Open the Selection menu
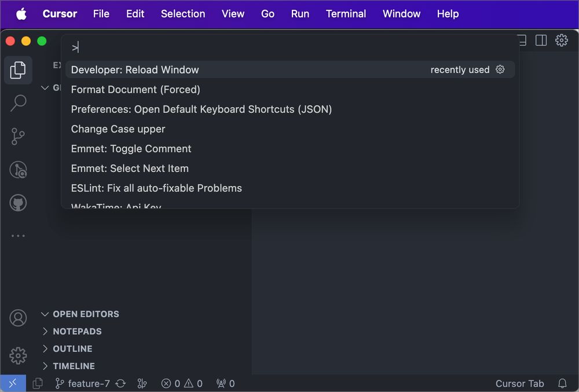Image resolution: width=579 pixels, height=392 pixels. (183, 14)
